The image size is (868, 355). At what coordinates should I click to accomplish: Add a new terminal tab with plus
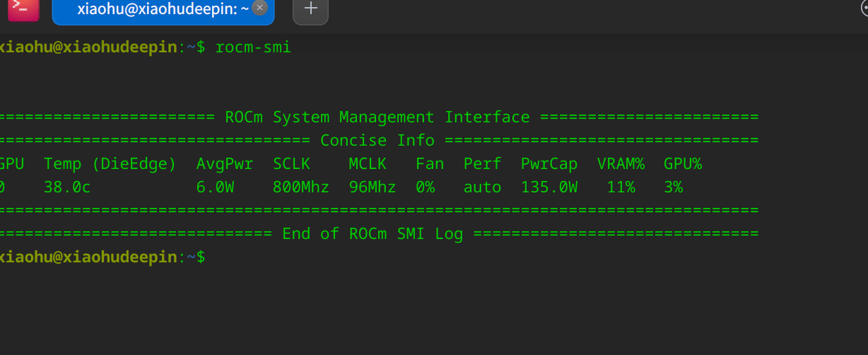(310, 10)
